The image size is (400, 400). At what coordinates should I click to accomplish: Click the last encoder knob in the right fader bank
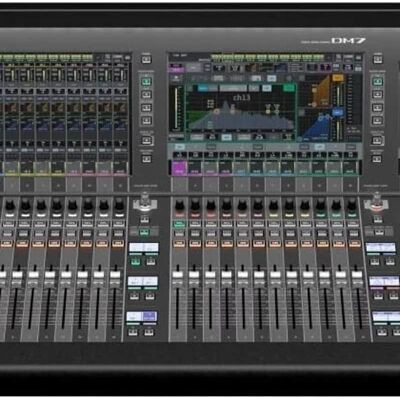[351, 205]
